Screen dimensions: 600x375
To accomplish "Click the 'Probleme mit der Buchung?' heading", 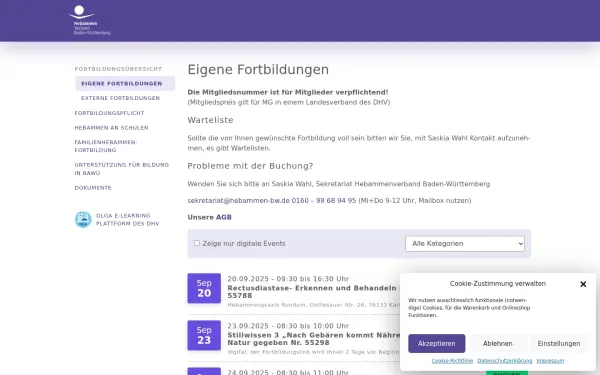I will coord(250,166).
